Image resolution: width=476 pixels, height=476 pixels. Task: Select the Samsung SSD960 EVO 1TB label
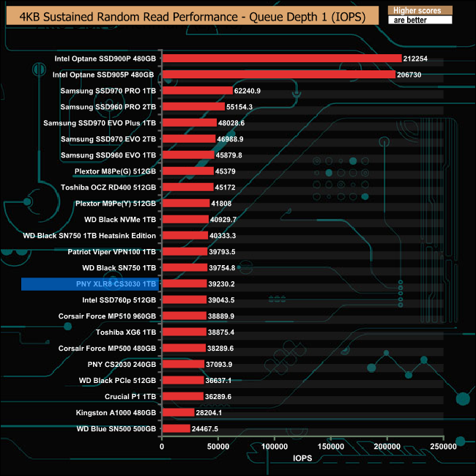point(108,155)
